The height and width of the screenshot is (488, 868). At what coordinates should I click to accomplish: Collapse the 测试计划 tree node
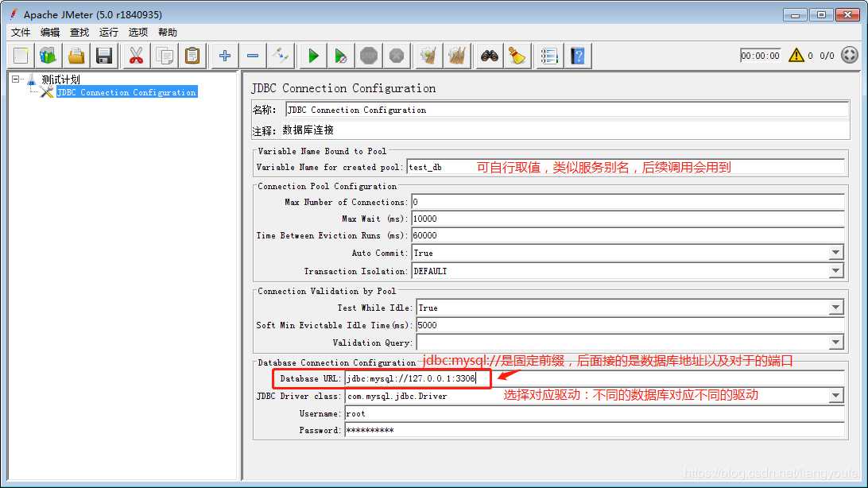click(x=16, y=79)
